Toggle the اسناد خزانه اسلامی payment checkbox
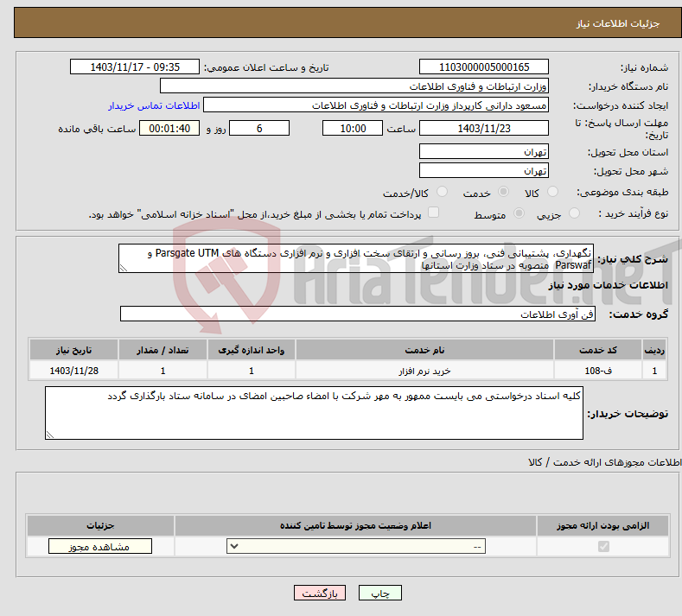Screen dimensions: 682x616 433,213
